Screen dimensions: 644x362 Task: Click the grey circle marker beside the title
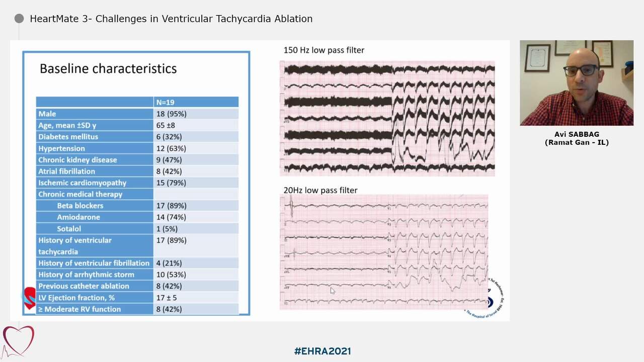point(19,19)
